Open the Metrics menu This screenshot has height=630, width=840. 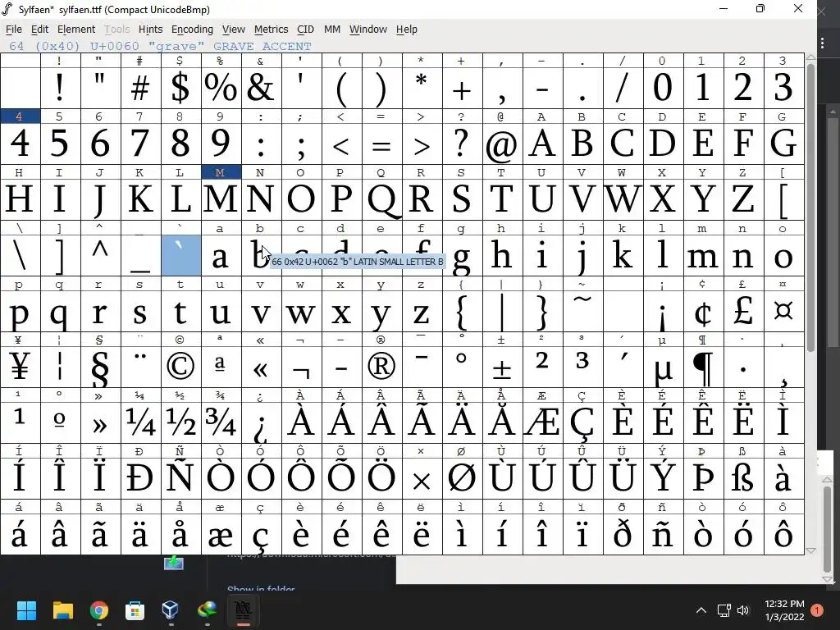click(271, 30)
